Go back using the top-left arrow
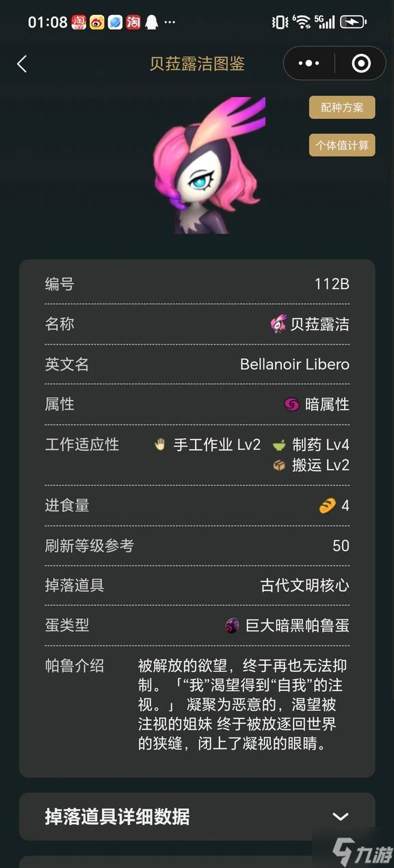 click(22, 64)
